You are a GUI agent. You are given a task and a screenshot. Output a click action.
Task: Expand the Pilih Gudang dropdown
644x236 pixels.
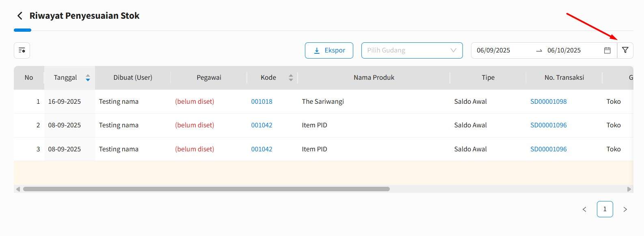(412, 50)
